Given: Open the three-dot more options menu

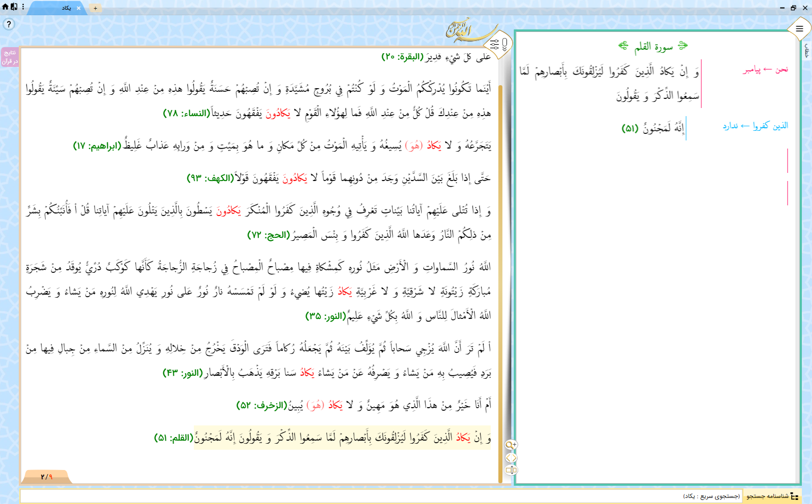Looking at the screenshot, I should point(23,7).
